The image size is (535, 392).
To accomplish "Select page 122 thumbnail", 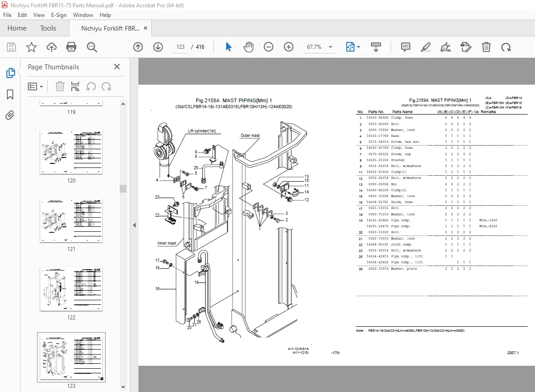I will (x=71, y=289).
